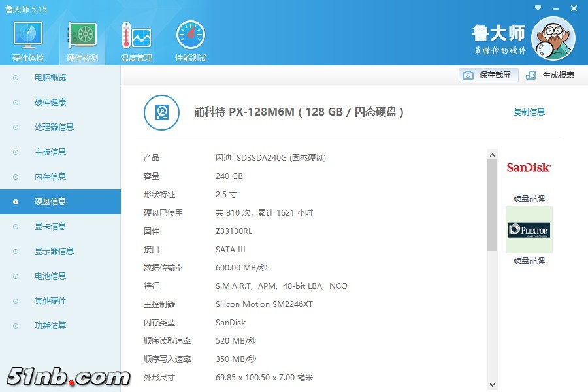
Task: Open the title bar dropdown menu arrow
Action: (538, 8)
